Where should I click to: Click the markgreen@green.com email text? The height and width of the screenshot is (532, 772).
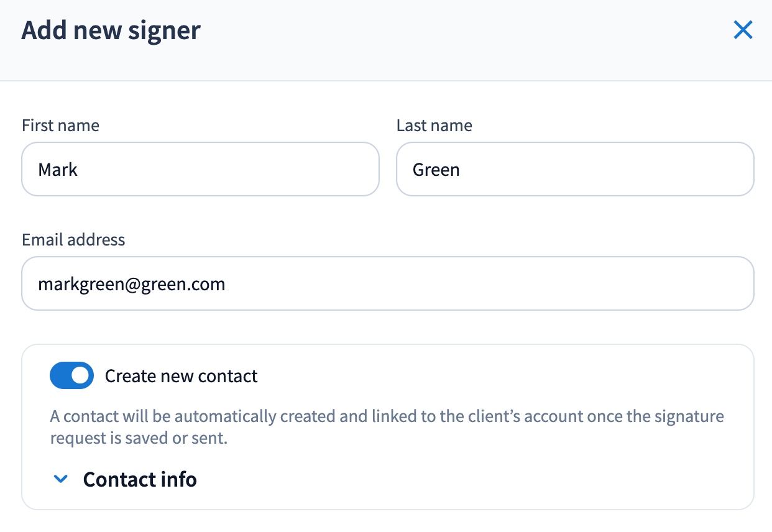(131, 284)
